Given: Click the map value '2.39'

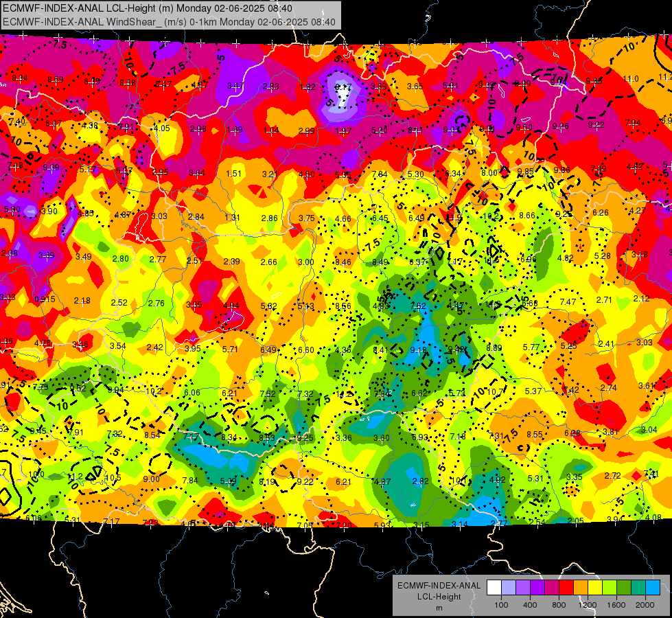Looking at the screenshot, I should [231, 262].
